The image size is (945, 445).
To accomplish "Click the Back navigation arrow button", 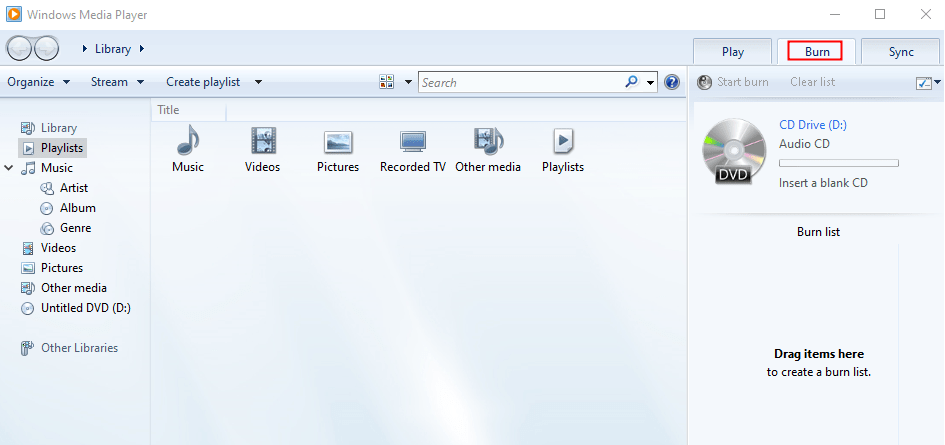I will [20, 48].
